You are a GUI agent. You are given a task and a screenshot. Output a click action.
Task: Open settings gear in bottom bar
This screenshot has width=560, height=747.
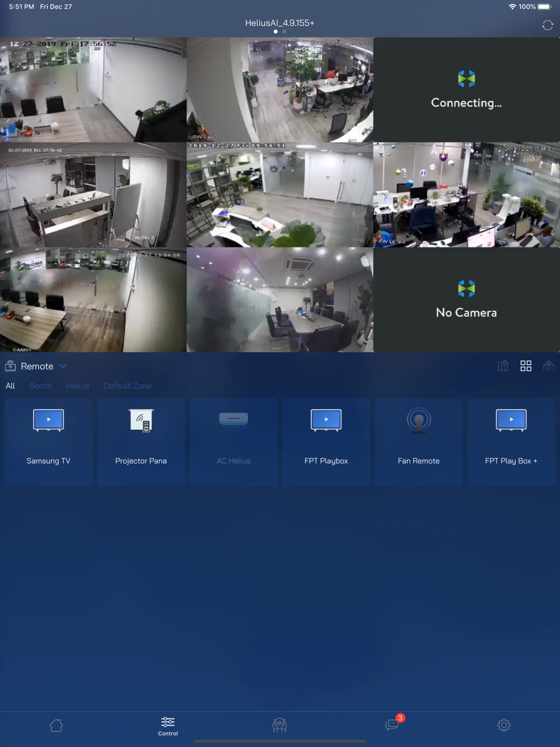point(504,725)
